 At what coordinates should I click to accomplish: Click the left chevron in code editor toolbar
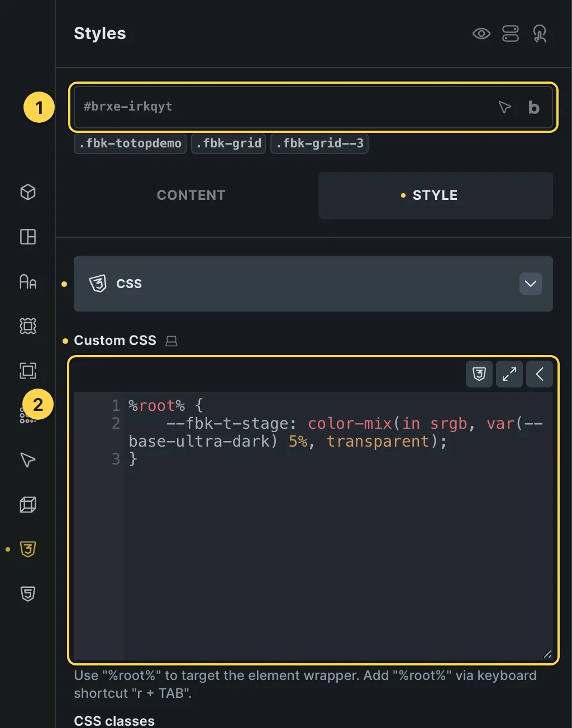click(539, 374)
